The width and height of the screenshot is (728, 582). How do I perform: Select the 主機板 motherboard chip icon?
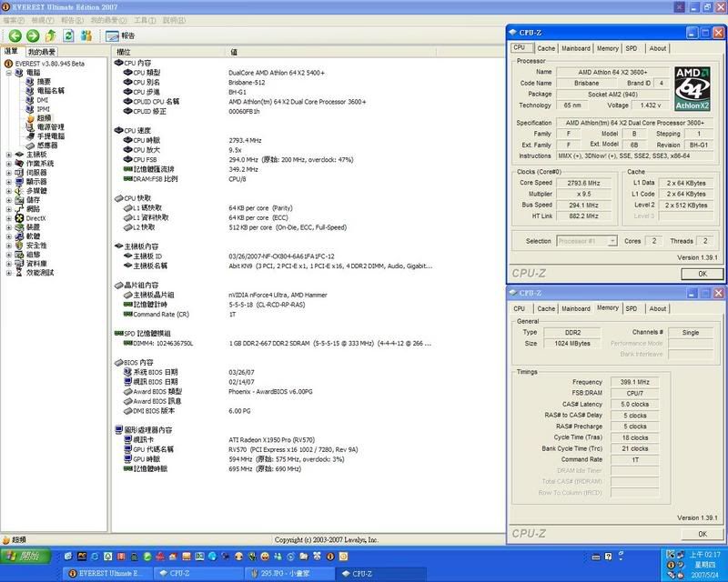(x=19, y=155)
